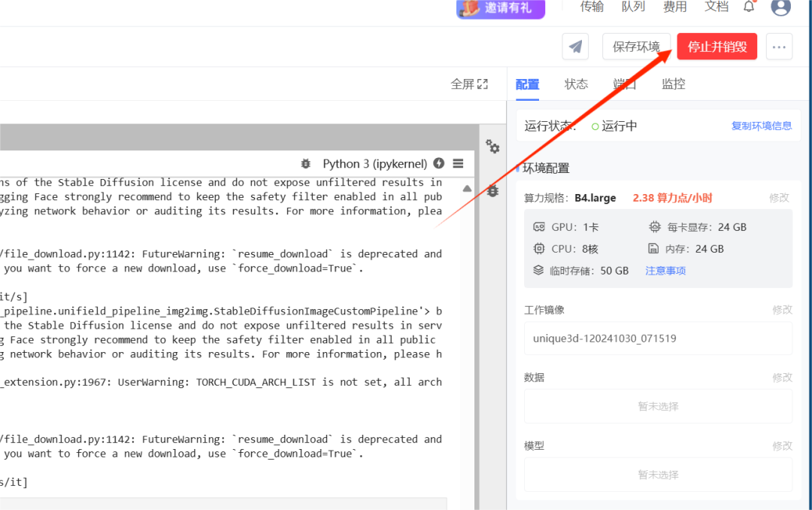The width and height of the screenshot is (812, 510).
Task: Open the notebook hamburger menu icon
Action: tap(458, 163)
